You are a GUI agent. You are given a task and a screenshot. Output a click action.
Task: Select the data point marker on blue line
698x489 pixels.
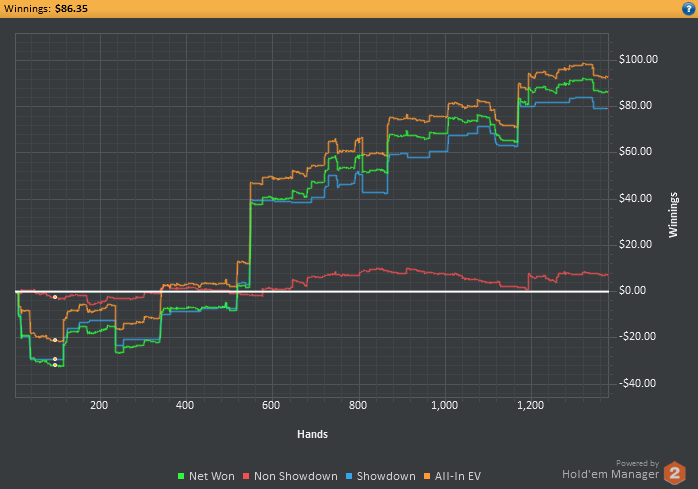coord(55,359)
